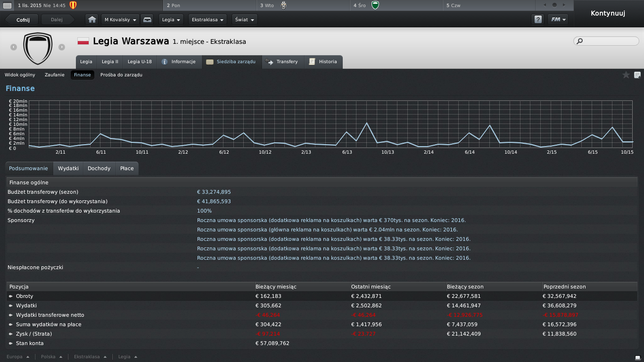The width and height of the screenshot is (644, 362).
Task: Open the Transfery tab
Action: pyautogui.click(x=282, y=62)
